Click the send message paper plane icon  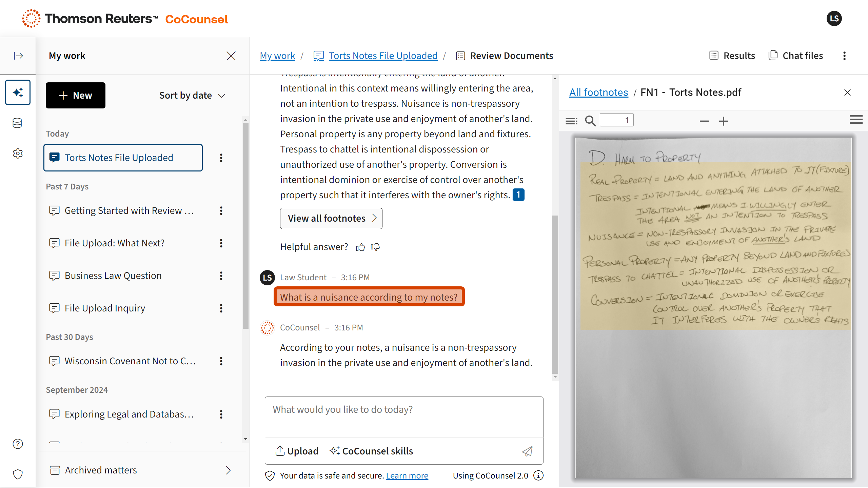527,451
